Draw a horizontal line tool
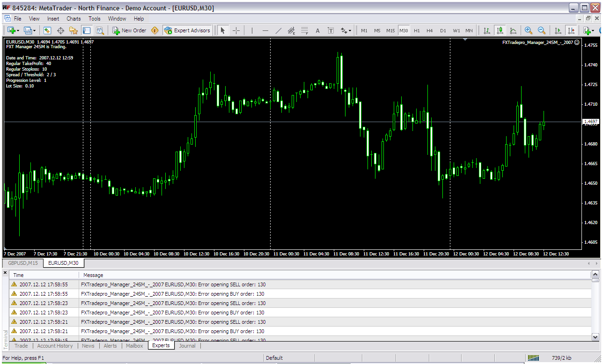The height and width of the screenshot is (364, 603). pyautogui.click(x=265, y=30)
